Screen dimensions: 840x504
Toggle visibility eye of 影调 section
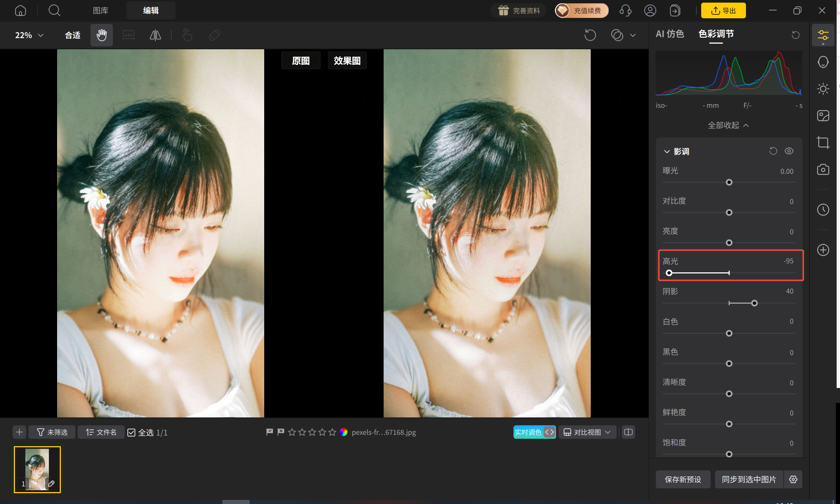pos(789,151)
